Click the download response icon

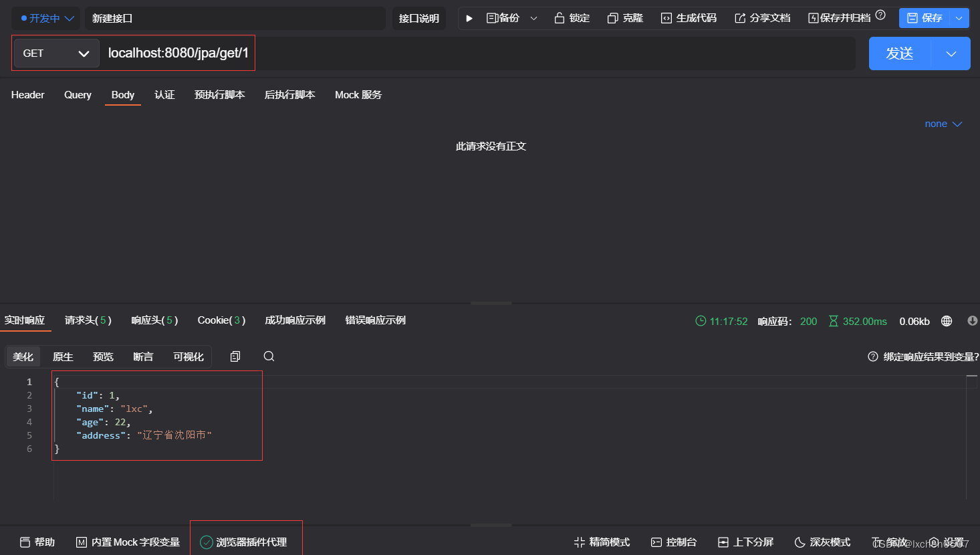(973, 321)
